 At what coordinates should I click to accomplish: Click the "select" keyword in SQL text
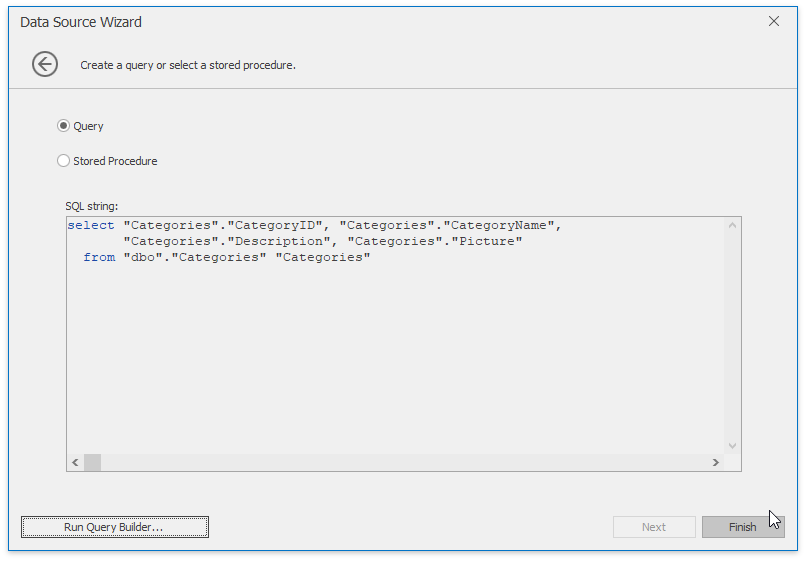[91, 225]
